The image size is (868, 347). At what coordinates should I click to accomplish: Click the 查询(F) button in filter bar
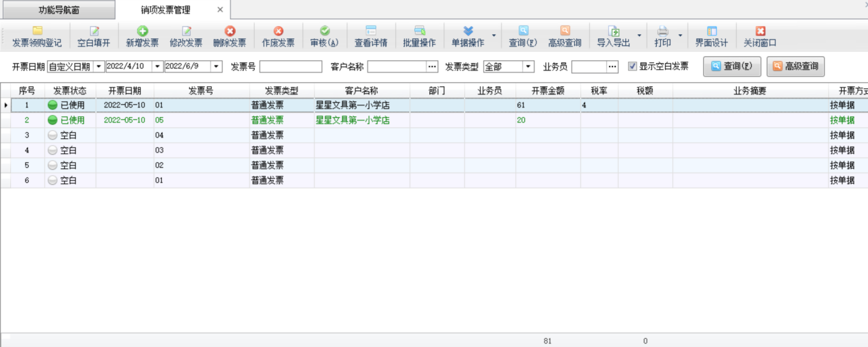pyautogui.click(x=732, y=66)
